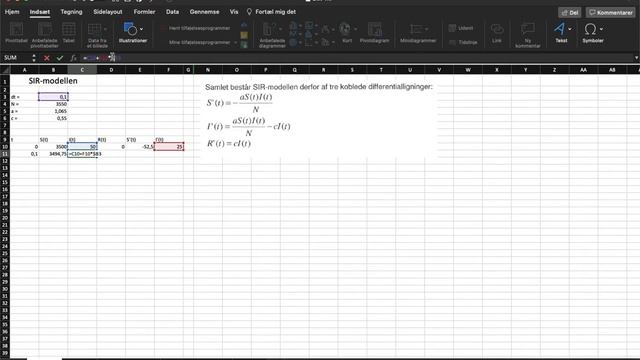The height and width of the screenshot is (360, 640).
Task: Click the Udsnit slicer button
Action: pos(461,28)
